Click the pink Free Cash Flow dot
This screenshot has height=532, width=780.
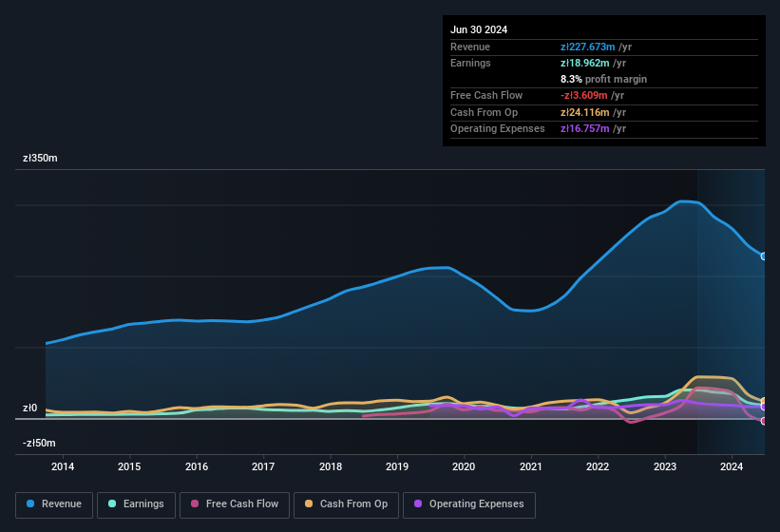point(195,504)
